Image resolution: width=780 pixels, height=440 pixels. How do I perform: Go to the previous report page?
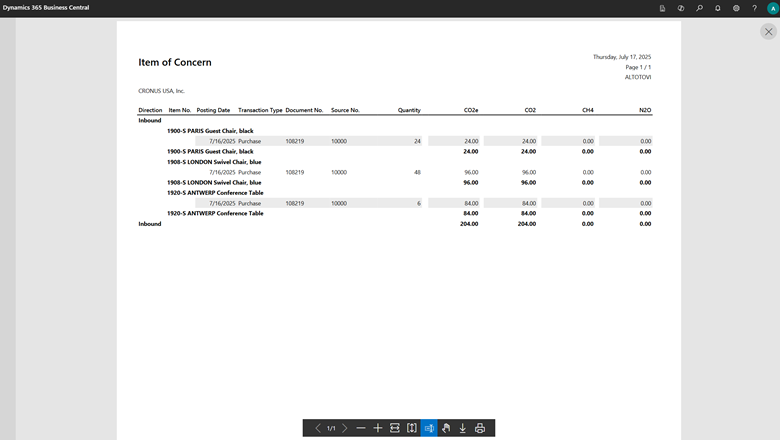[317, 428]
